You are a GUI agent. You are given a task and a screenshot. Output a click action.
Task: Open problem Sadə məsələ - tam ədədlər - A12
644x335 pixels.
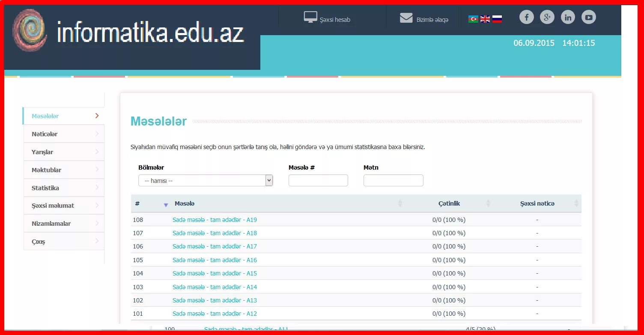click(x=215, y=314)
